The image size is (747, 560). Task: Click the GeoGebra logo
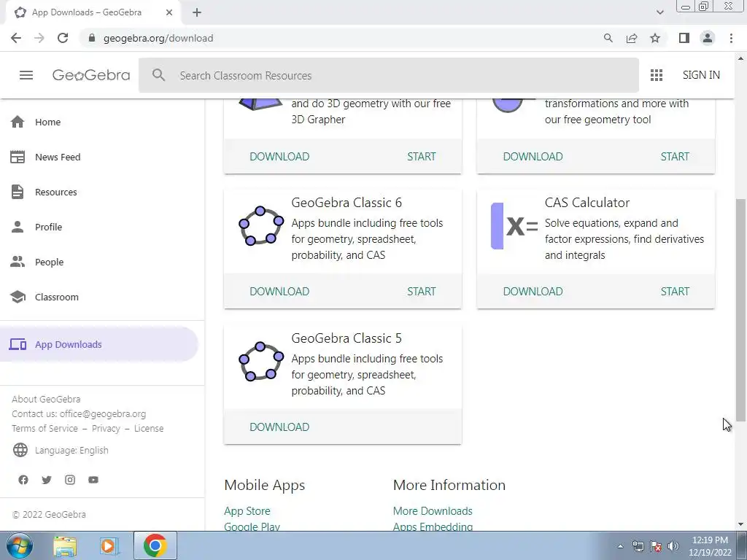click(91, 75)
